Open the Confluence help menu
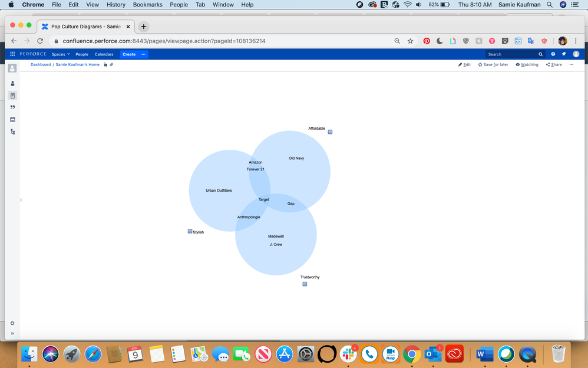 click(553, 54)
